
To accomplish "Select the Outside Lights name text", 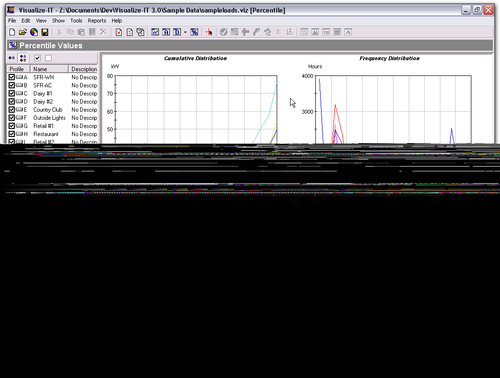I will [x=49, y=118].
